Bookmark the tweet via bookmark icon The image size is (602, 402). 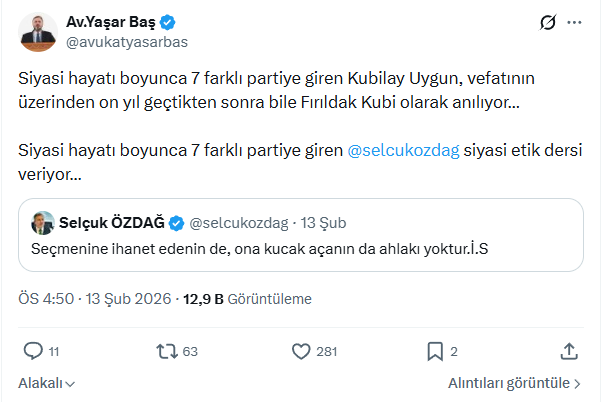tap(435, 351)
